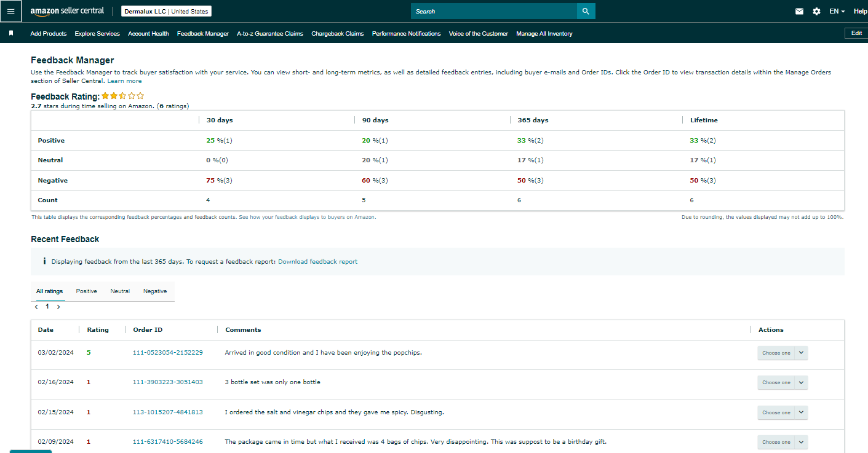The width and height of the screenshot is (868, 453).
Task: Click the Amazon Seller Central logo
Action: click(x=67, y=11)
